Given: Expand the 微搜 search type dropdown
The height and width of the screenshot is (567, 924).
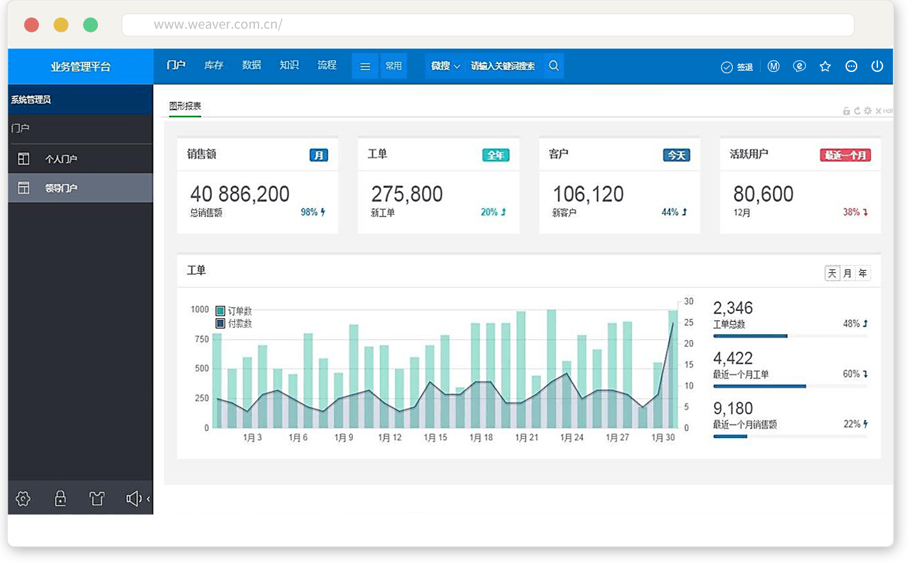Looking at the screenshot, I should click(x=445, y=66).
